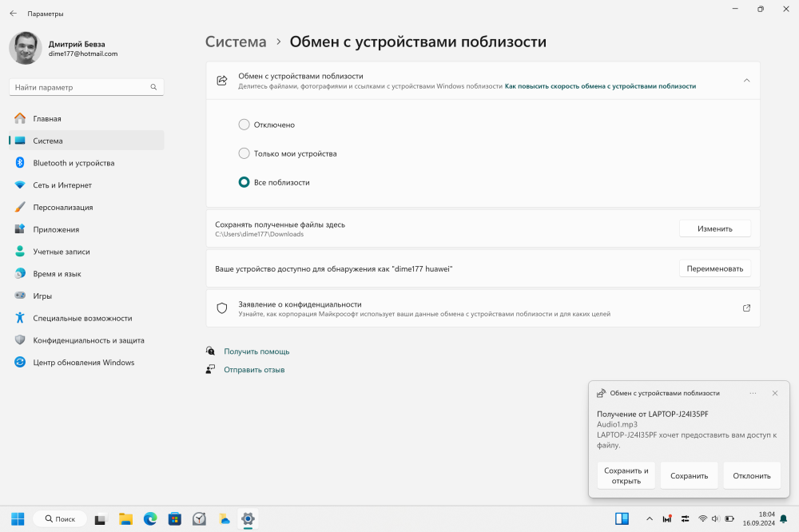Viewport: 799px width, 532px height.
Task: Open Приложения settings
Action: pos(86,229)
